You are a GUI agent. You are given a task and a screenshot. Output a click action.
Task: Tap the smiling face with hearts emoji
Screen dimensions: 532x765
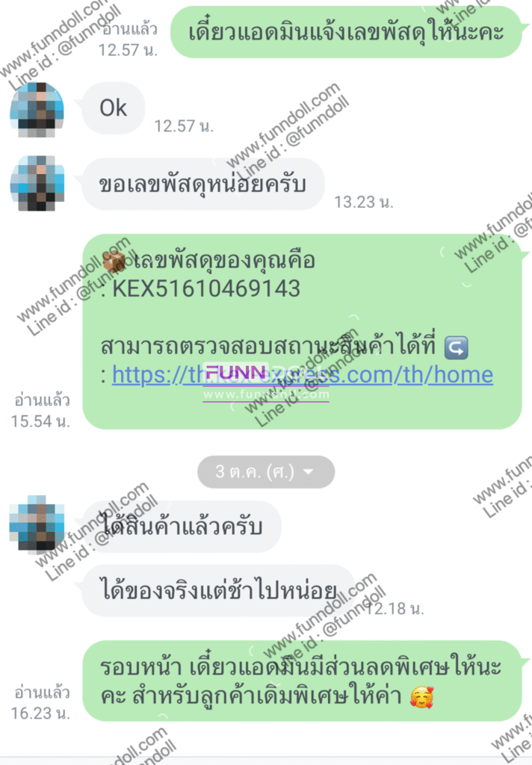tap(421, 697)
